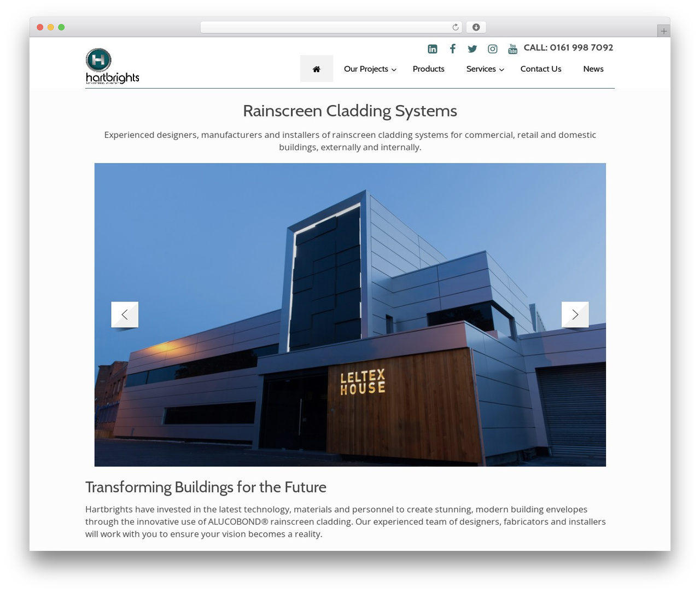Image resolution: width=700 pixels, height=593 pixels.
Task: Click the Hartbrights logo
Action: click(113, 66)
